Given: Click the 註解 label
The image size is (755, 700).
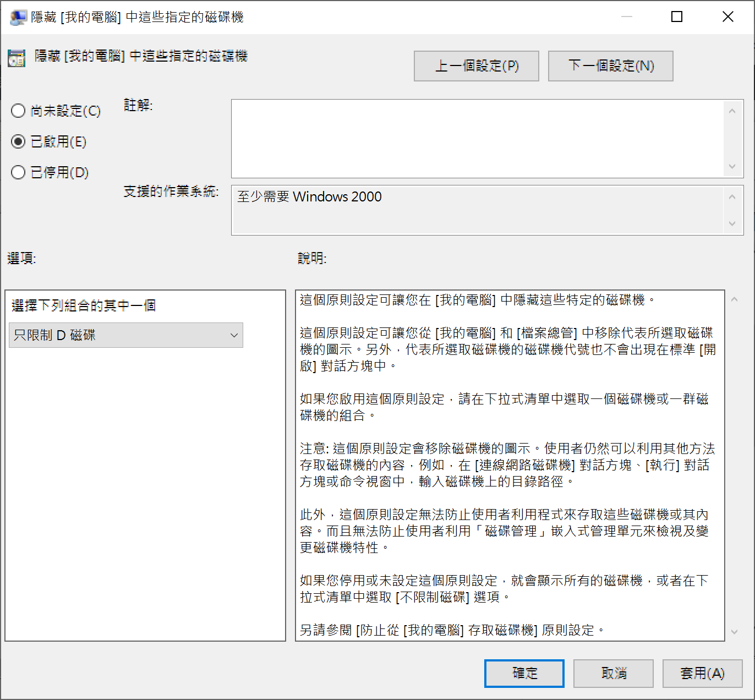Looking at the screenshot, I should coord(138,105).
